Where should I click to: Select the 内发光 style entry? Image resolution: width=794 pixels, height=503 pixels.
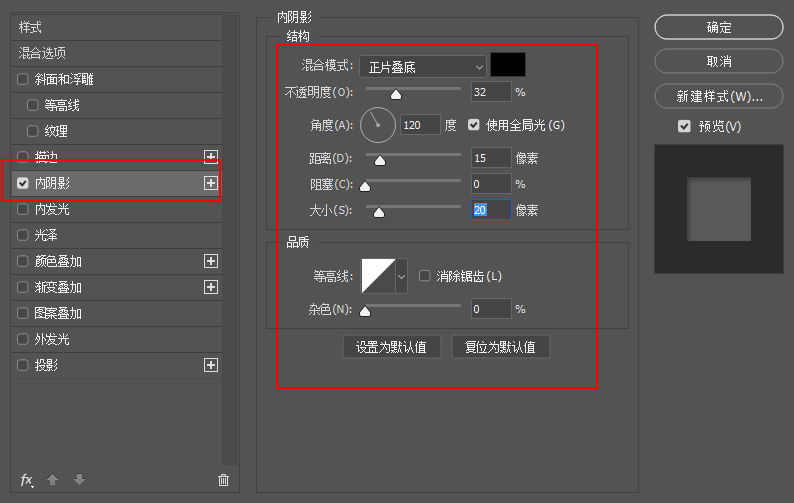pos(117,209)
